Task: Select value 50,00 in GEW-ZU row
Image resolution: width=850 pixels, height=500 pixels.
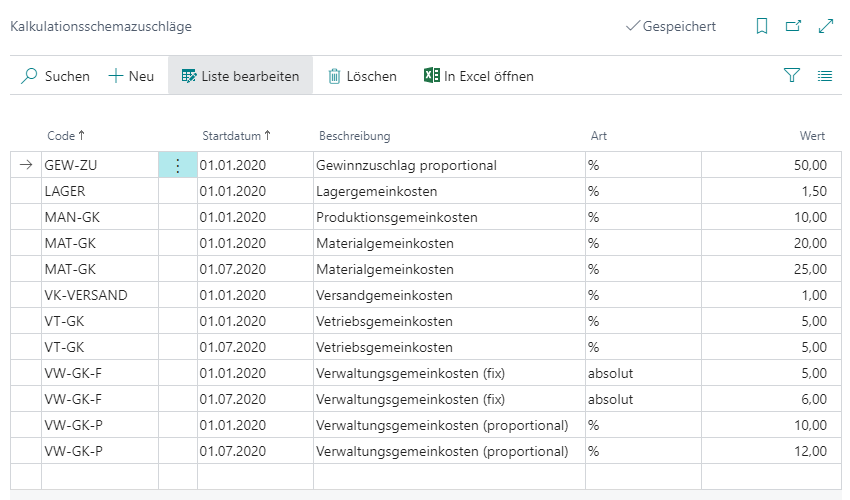Action: click(x=771, y=165)
